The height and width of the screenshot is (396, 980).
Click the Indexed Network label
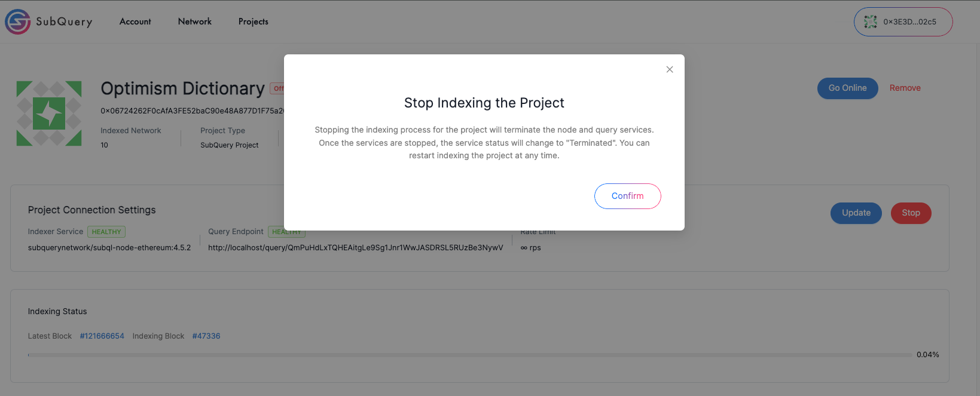(x=131, y=131)
